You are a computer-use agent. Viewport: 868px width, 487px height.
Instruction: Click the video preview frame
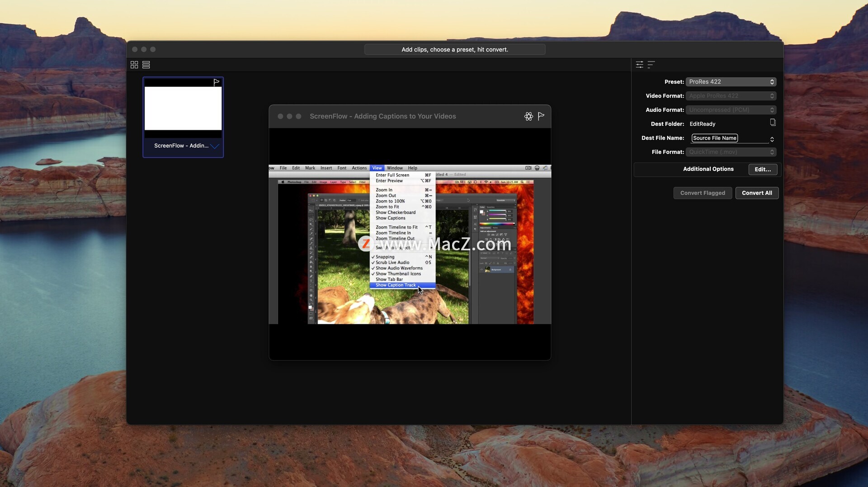pos(410,245)
